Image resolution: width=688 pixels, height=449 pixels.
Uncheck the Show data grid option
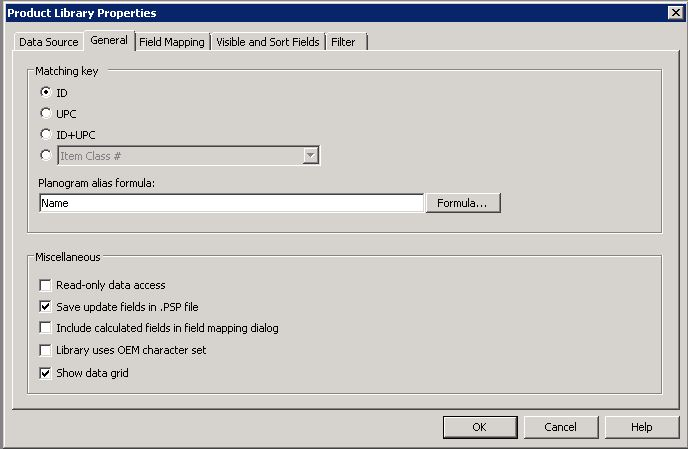(x=45, y=373)
